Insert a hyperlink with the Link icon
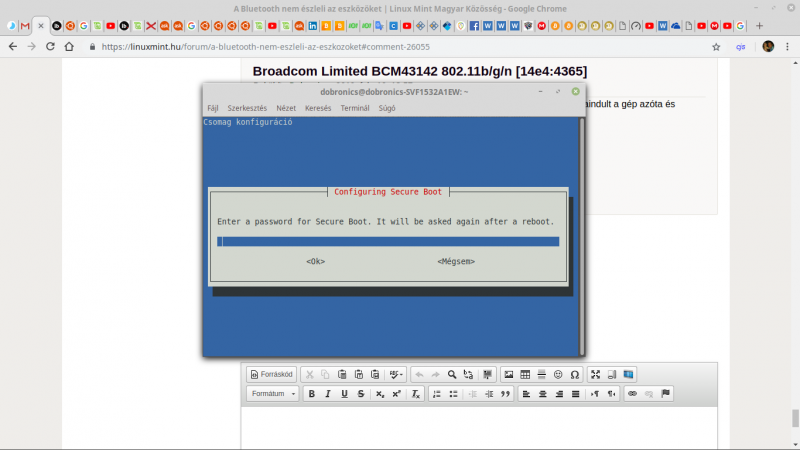The height and width of the screenshot is (450, 800). click(x=632, y=394)
